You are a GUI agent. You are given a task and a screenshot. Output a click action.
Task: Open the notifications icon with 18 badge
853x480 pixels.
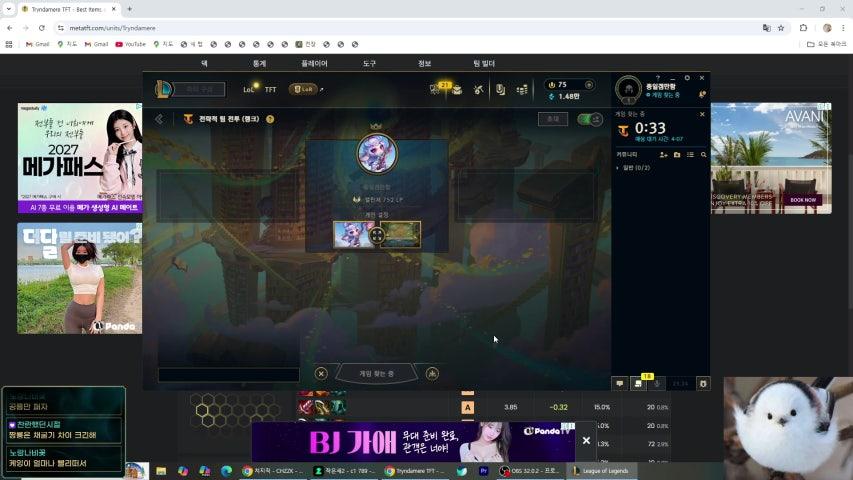639,383
